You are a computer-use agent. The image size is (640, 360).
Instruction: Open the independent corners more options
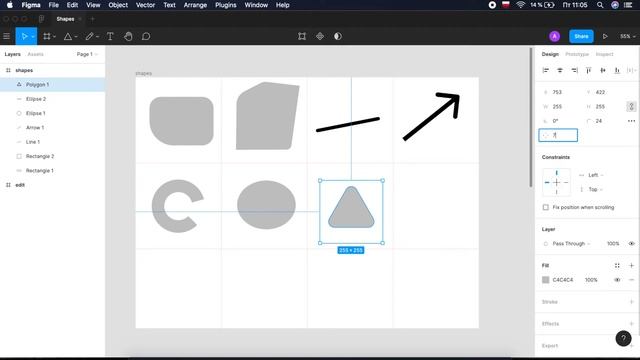click(x=631, y=121)
